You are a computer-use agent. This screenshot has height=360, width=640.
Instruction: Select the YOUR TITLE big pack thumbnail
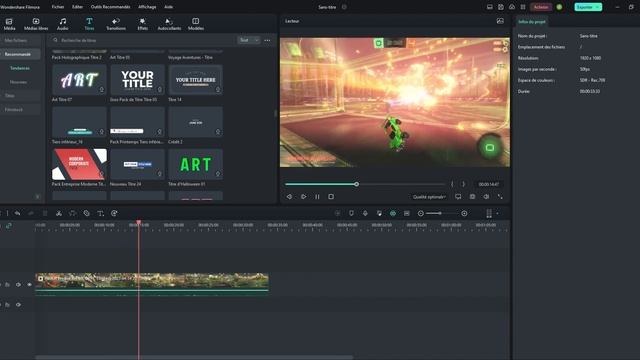point(137,80)
